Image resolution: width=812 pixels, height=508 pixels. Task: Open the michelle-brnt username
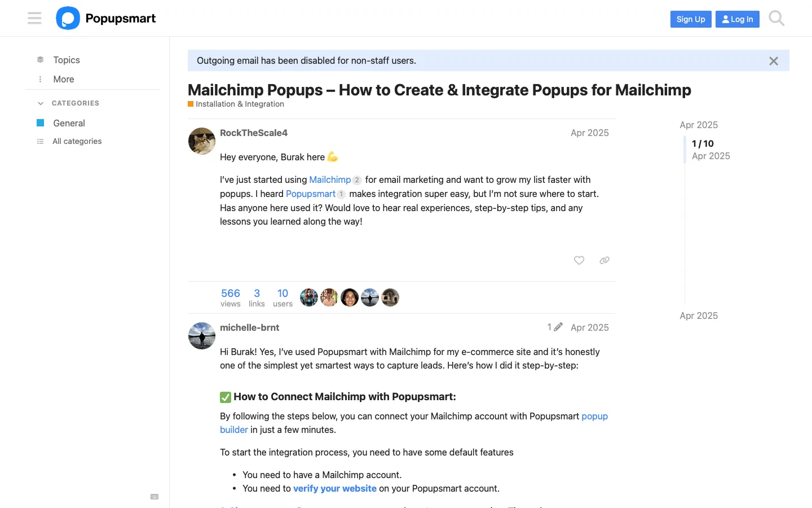coord(249,327)
